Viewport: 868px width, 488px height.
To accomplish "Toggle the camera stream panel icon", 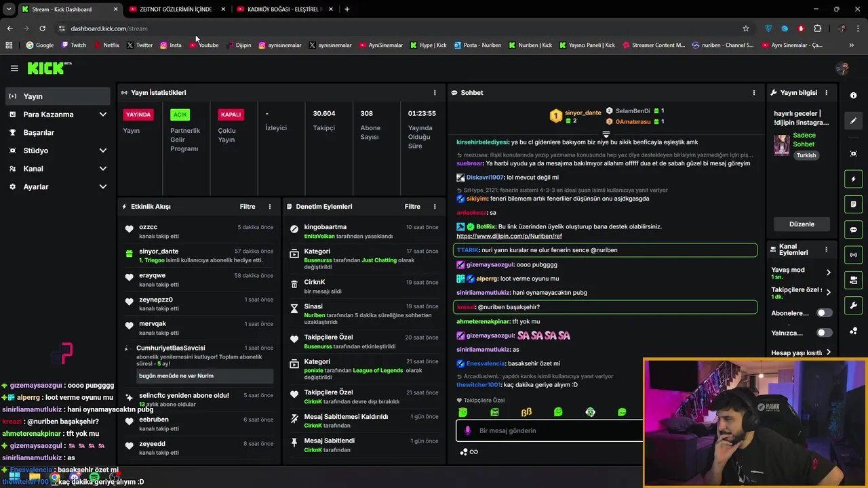I will click(x=853, y=280).
